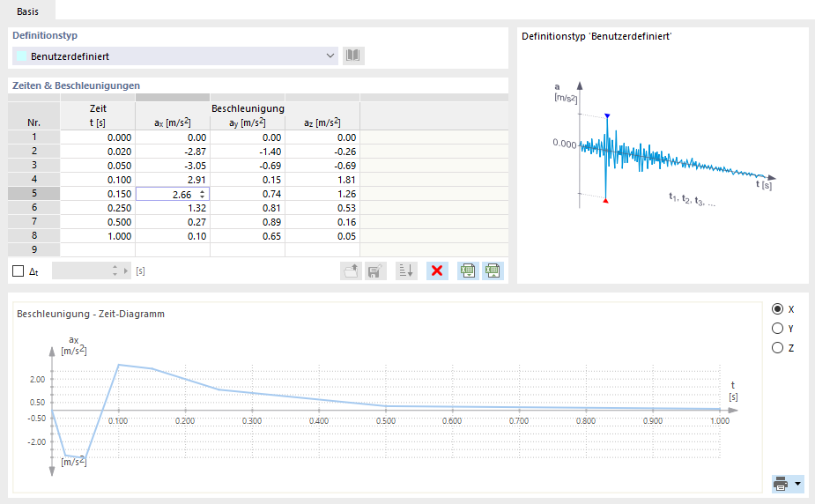This screenshot has width=815, height=504.
Task: Click the 'ax [m/s²]' column header
Action: 173,122
